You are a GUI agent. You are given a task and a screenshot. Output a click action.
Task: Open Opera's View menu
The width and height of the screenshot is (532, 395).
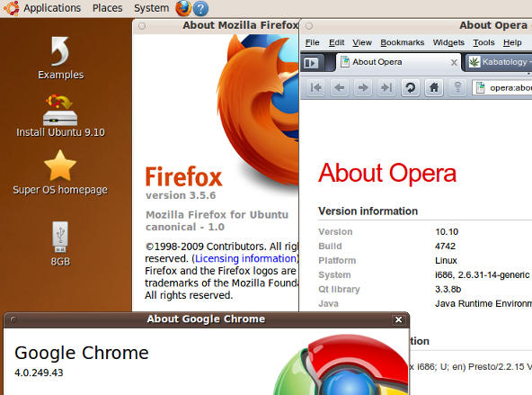[x=362, y=42]
